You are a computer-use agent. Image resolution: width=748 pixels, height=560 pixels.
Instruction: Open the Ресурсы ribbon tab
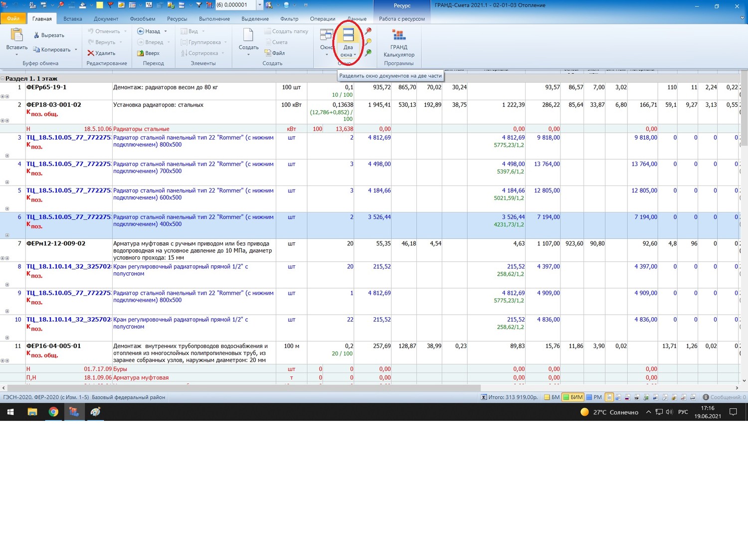(x=177, y=19)
